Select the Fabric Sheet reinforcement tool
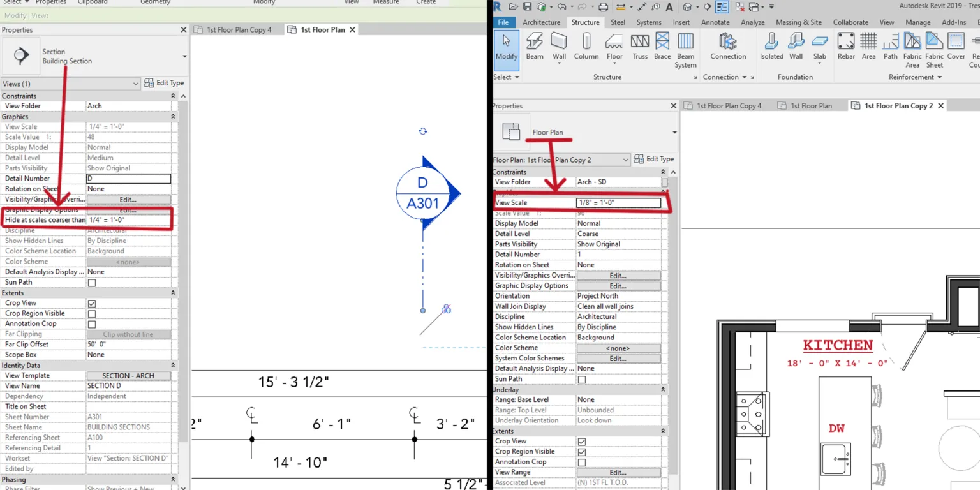This screenshot has height=490, width=980. (x=934, y=48)
